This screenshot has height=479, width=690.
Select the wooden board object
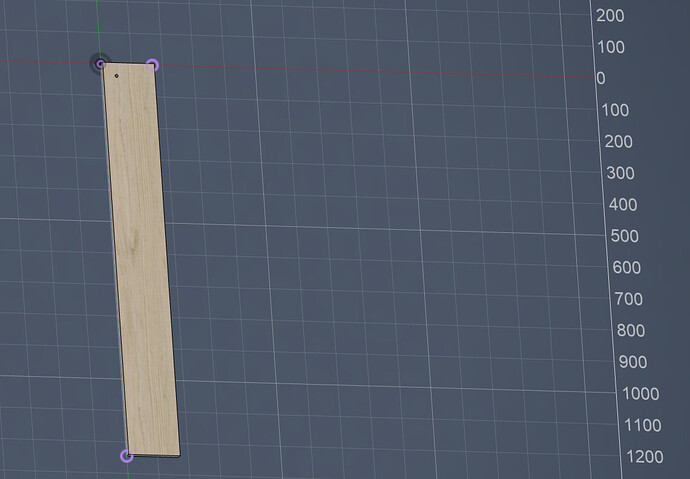pos(141,260)
